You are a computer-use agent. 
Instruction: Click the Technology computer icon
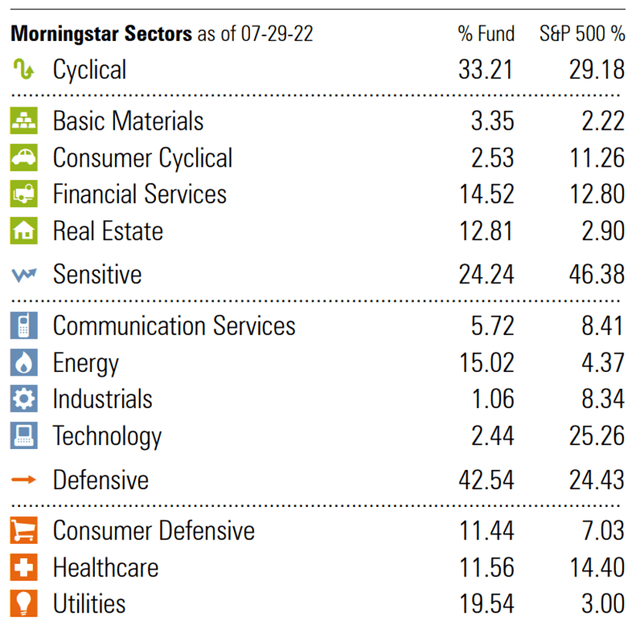24,436
